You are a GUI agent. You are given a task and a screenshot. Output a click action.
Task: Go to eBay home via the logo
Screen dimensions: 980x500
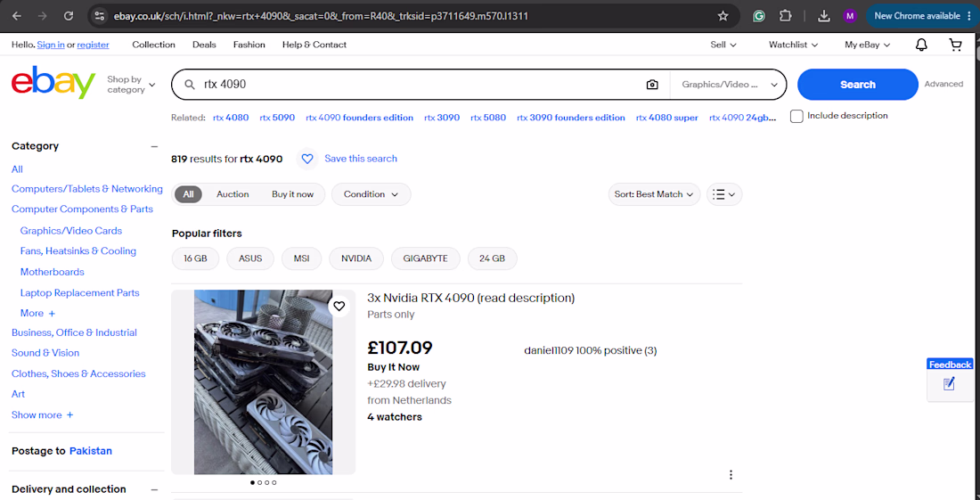point(53,84)
